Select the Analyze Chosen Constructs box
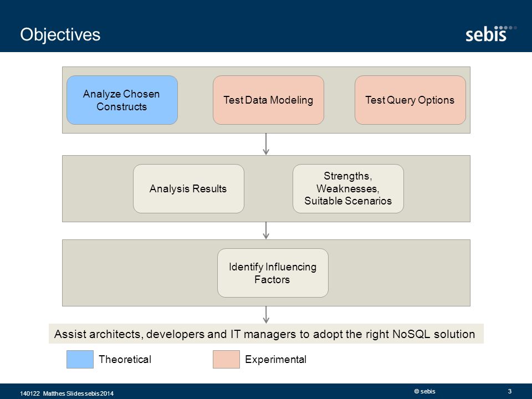532x399 pixels. (122, 100)
